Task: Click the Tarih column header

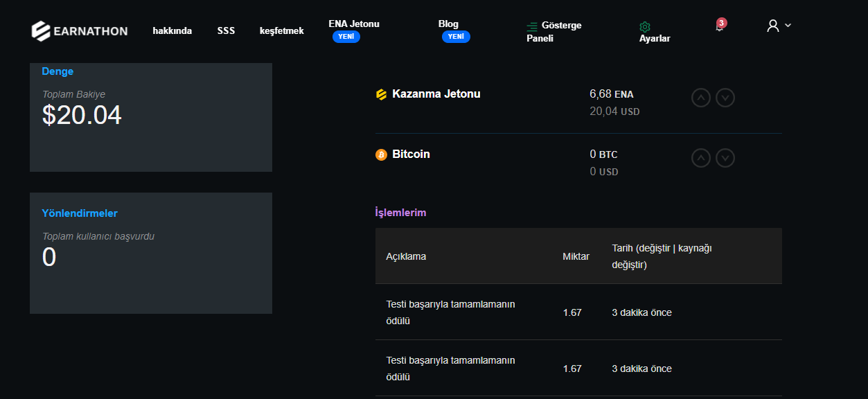Action: coord(662,256)
